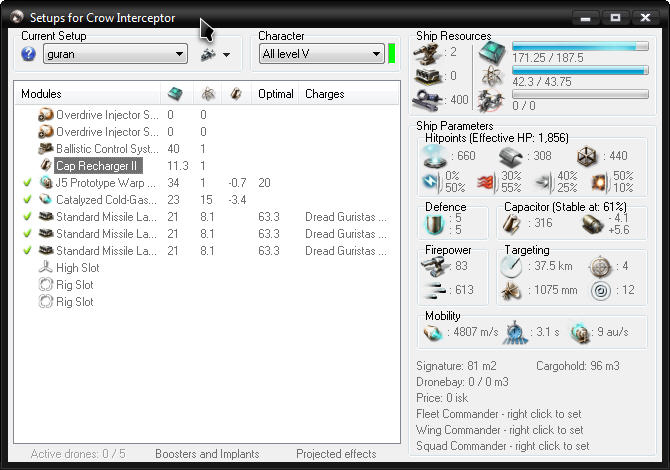670x470 pixels.
Task: Click the powergrid resource icon
Action: point(492,76)
